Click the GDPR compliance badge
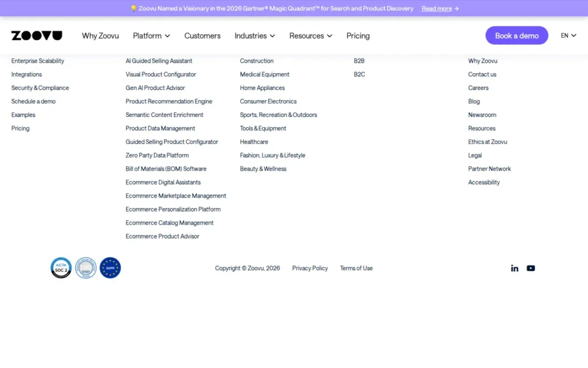Screen dimensions: 588x368 click(110, 268)
